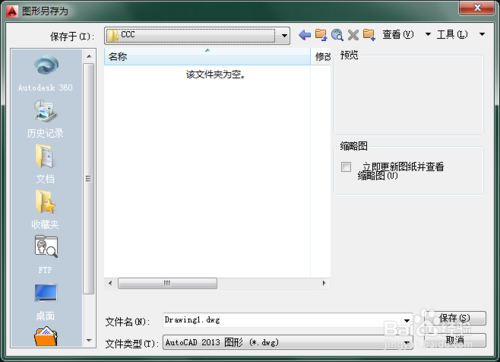Click the file list right scroll arrow
500x362 pixels.
pyautogui.click(x=324, y=283)
